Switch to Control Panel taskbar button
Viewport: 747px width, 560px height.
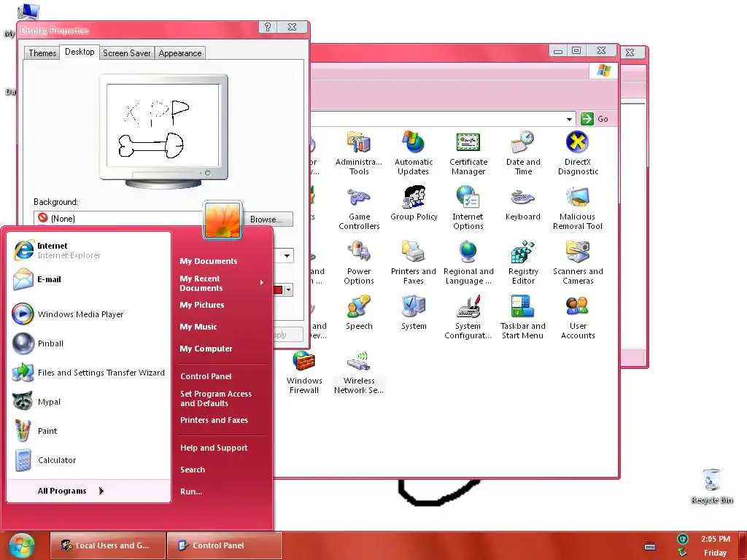point(225,545)
